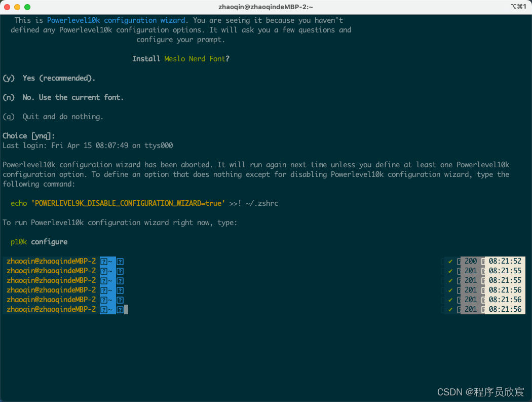Click the 'POWERLEVEL9K_DISABLE_CONFIGURATION_WIZARD=true' string
The image size is (532, 402).
tap(128, 203)
